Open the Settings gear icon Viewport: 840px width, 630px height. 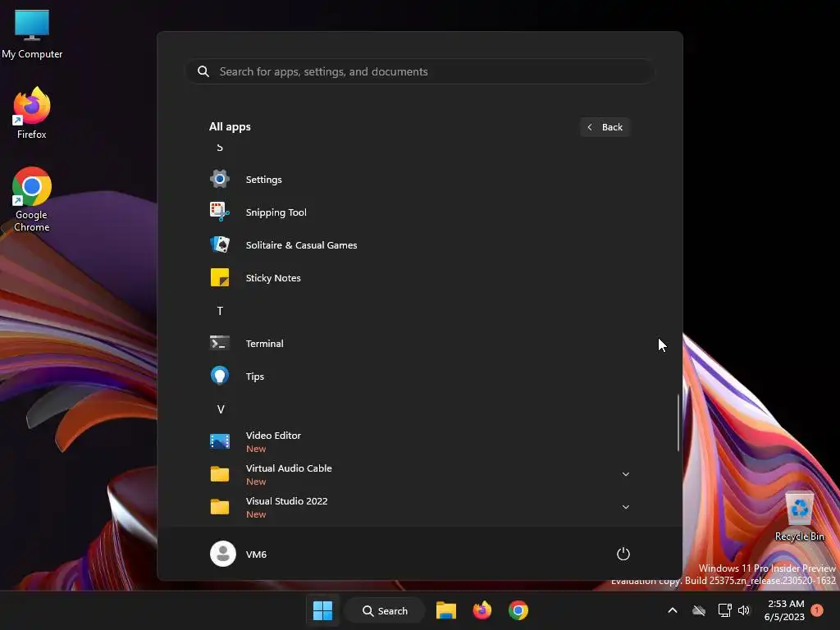point(220,179)
